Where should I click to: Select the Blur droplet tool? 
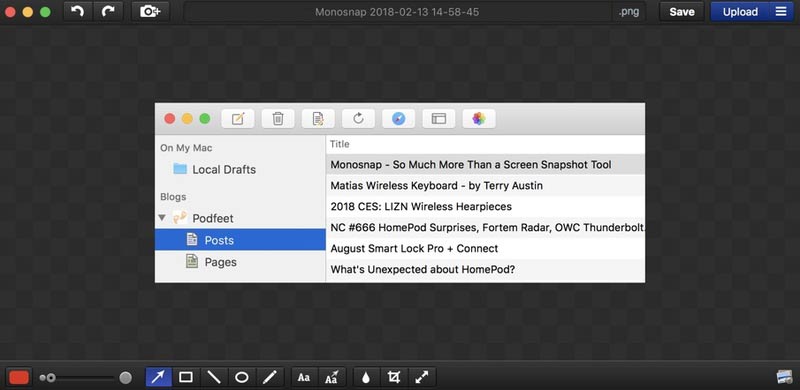366,378
